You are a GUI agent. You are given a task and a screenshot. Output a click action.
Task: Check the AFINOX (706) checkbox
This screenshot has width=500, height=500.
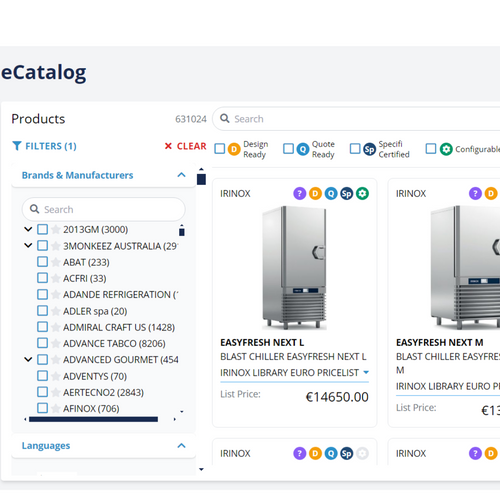coord(42,408)
